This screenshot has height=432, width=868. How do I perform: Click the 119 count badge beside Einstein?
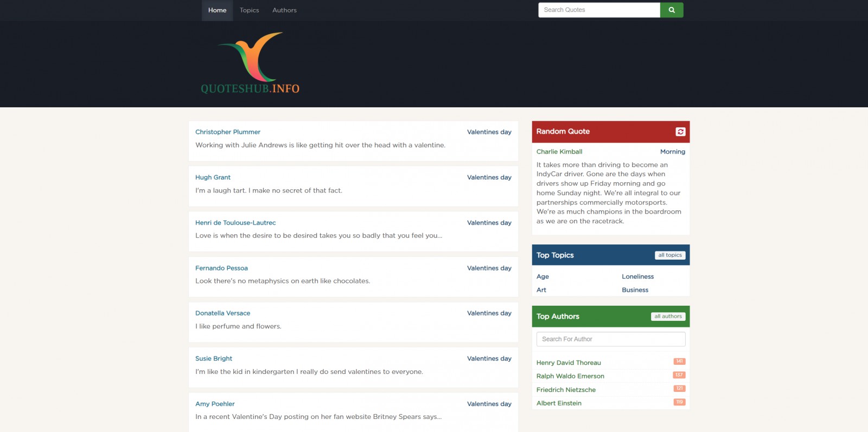tap(679, 402)
